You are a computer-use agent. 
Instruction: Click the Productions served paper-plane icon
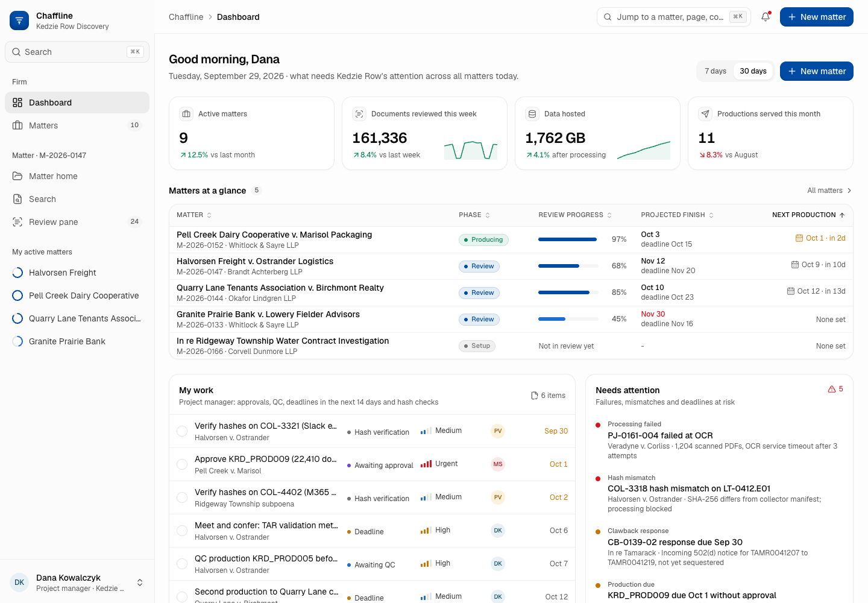pyautogui.click(x=705, y=114)
